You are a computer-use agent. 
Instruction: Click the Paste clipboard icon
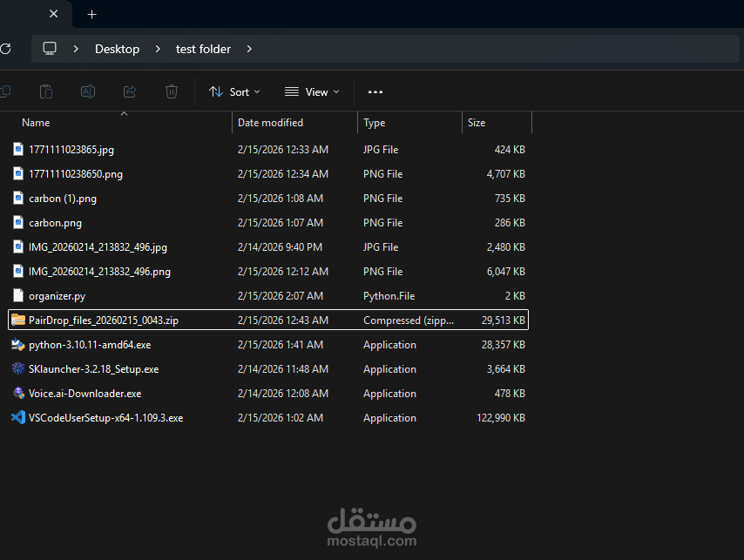(x=46, y=91)
